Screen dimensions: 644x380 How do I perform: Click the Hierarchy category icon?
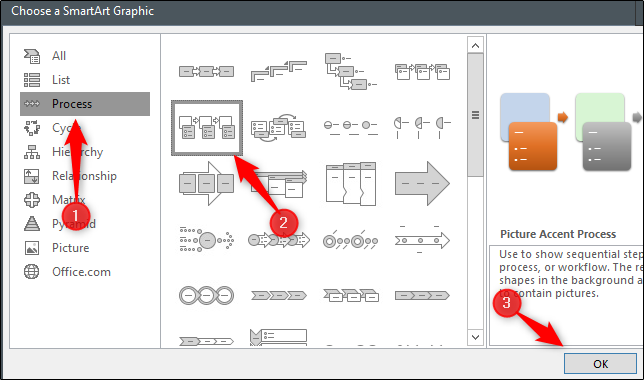click(32, 152)
